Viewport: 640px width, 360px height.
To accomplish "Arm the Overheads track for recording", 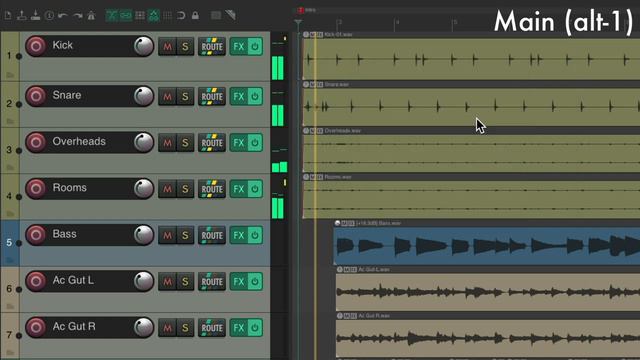I will pos(36,142).
